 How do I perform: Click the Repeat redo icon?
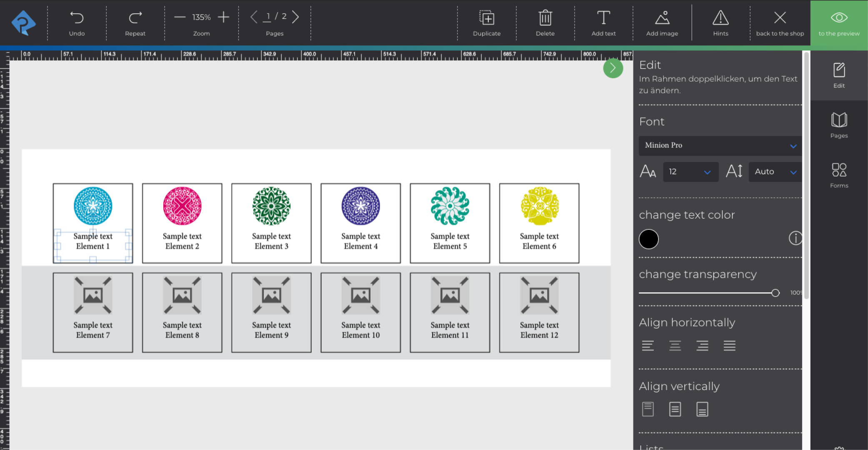(x=135, y=18)
